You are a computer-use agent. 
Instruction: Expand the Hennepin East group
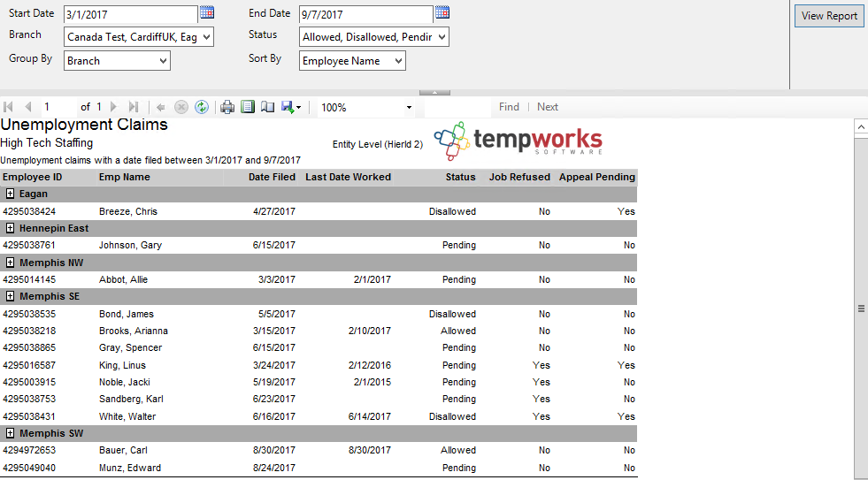[10, 228]
